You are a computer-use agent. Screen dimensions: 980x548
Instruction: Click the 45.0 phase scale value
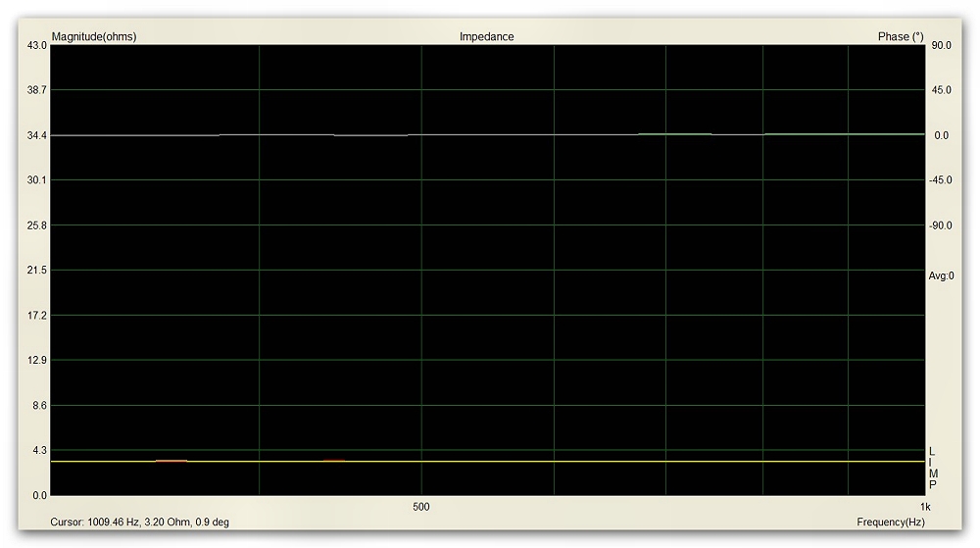point(940,90)
